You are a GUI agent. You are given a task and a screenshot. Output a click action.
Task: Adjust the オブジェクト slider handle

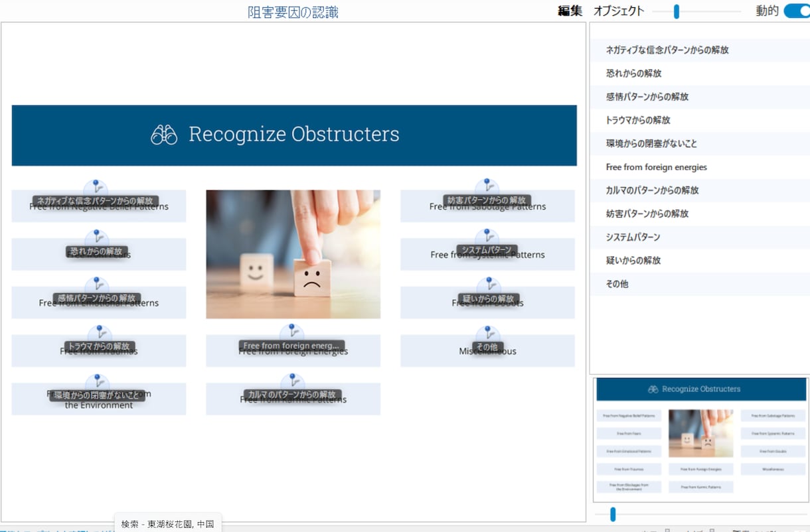tap(677, 11)
